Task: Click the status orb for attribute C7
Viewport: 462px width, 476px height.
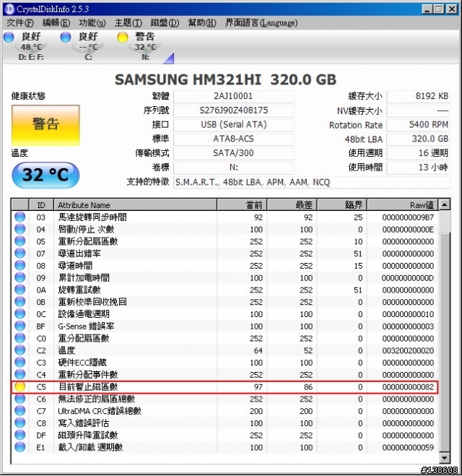Action: pos(20,411)
